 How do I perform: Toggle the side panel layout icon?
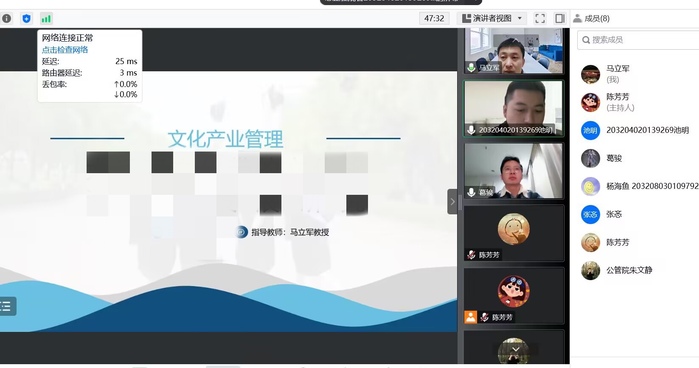click(x=559, y=18)
